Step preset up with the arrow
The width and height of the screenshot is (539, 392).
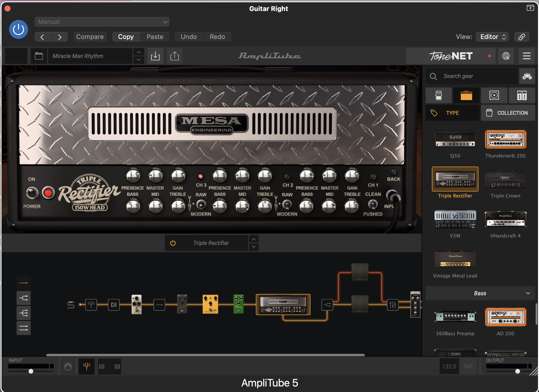[139, 52]
